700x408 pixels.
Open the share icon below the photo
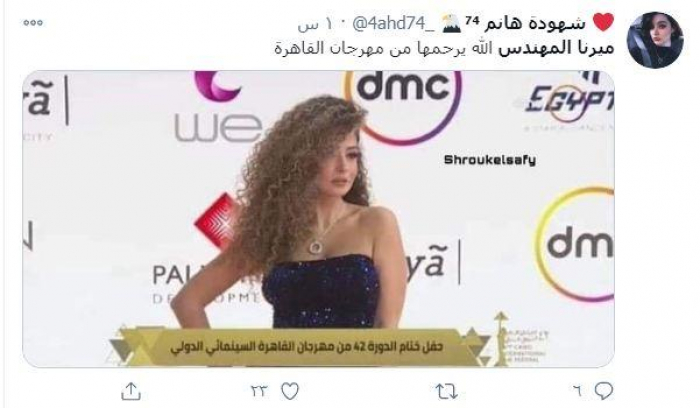131,391
